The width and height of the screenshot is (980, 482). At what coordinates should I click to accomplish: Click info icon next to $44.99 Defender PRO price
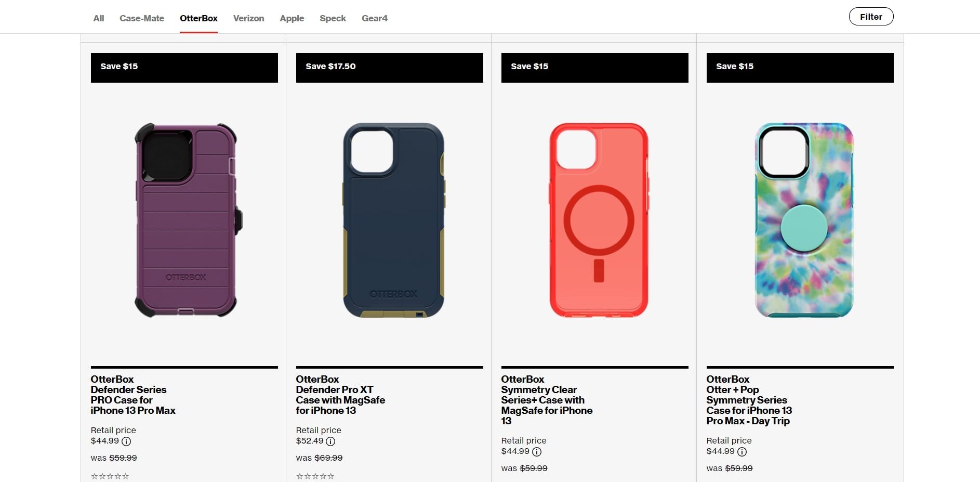pos(126,441)
